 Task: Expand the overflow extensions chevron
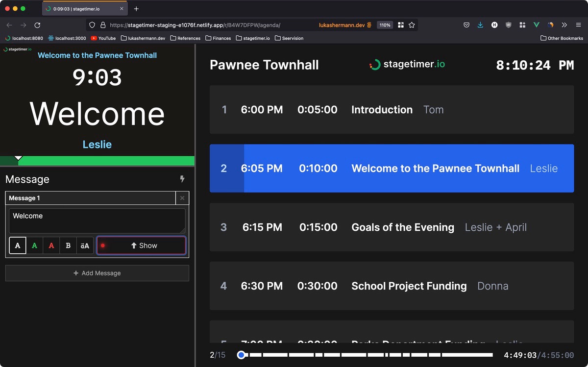tap(564, 25)
